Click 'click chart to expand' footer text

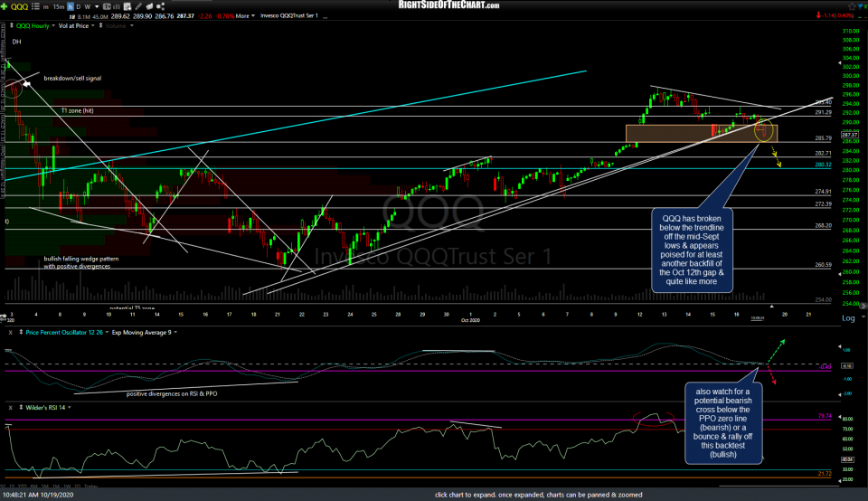point(538,495)
